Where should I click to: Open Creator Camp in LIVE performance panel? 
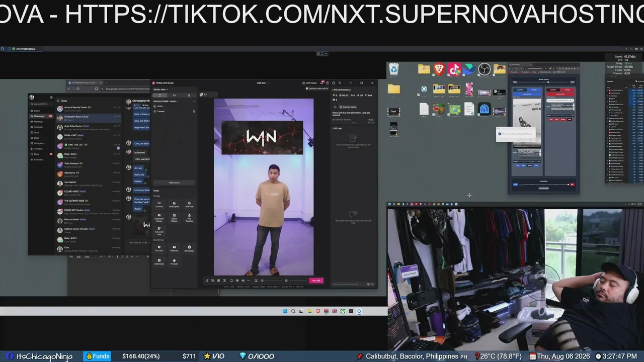pos(348,107)
